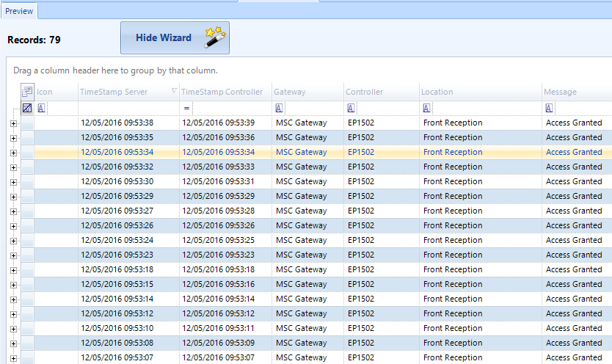Click server timestamp 12/05/2016 09:53:14
The image size is (612, 364).
click(117, 299)
